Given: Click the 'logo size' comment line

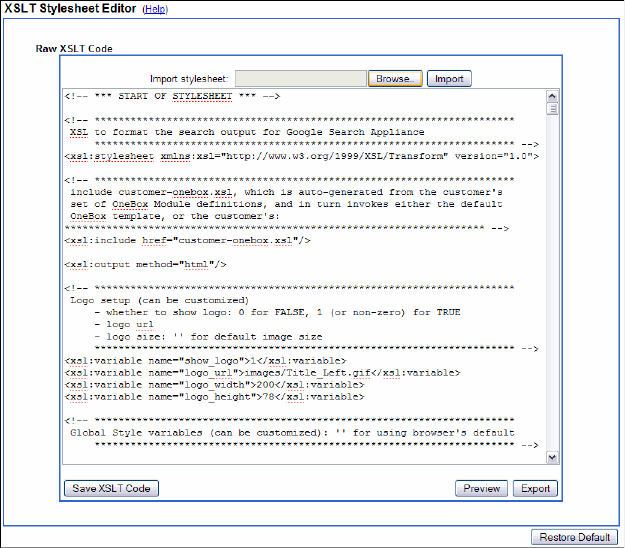Looking at the screenshot, I should tap(208, 336).
